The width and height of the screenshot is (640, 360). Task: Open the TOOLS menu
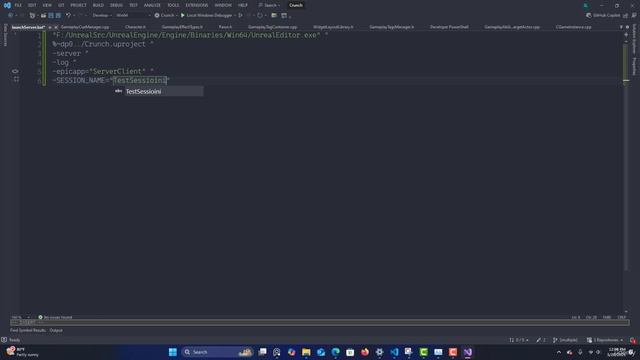[x=173, y=5]
